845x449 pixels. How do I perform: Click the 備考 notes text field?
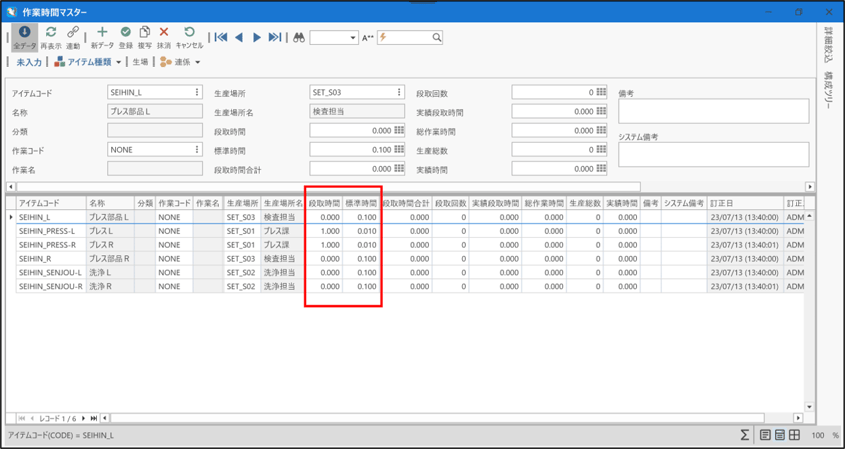(x=712, y=111)
